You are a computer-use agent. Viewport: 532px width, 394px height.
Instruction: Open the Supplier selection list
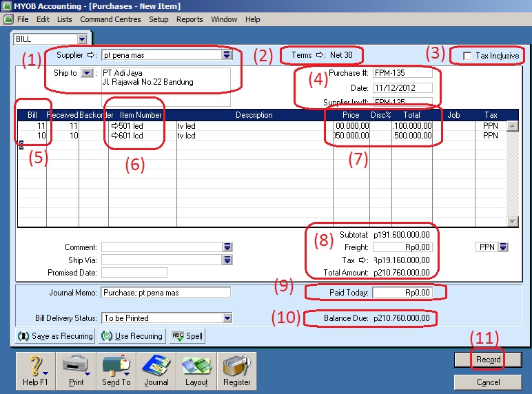227,54
